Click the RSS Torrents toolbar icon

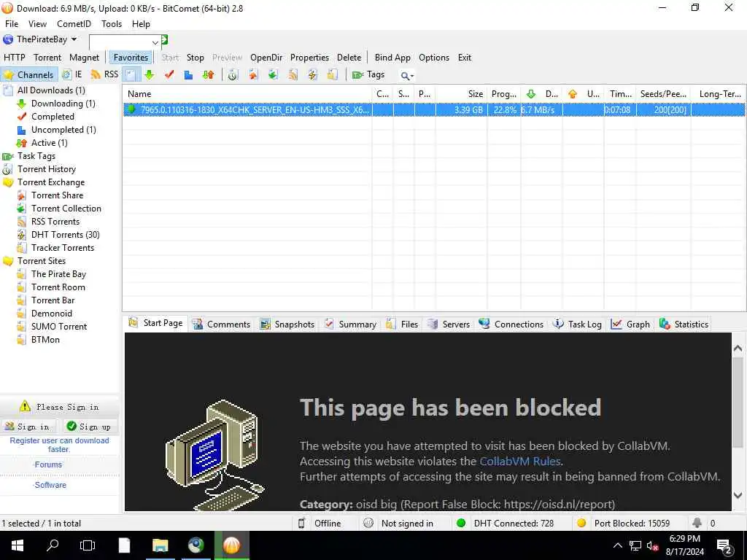pyautogui.click(x=293, y=74)
